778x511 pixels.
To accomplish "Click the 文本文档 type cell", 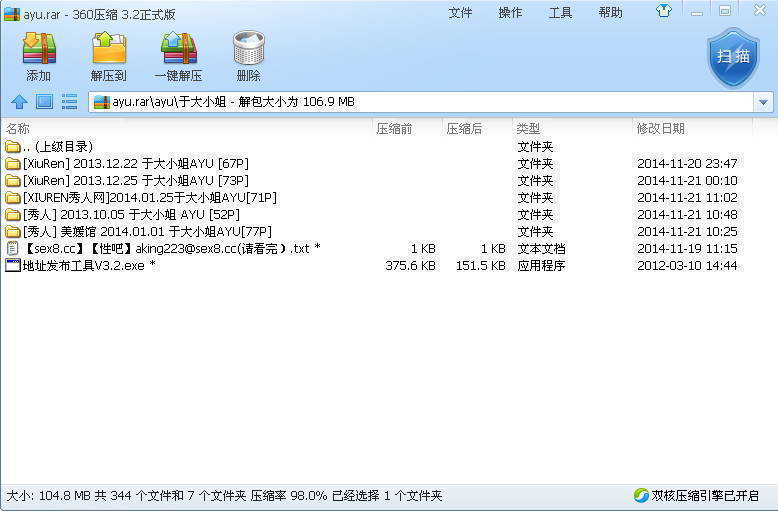I will tap(541, 249).
